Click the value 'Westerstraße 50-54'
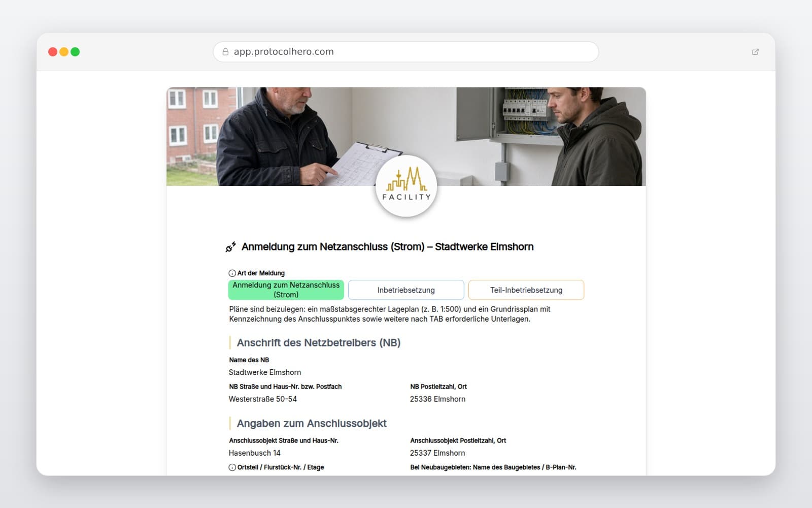This screenshot has height=508, width=812. (x=263, y=399)
